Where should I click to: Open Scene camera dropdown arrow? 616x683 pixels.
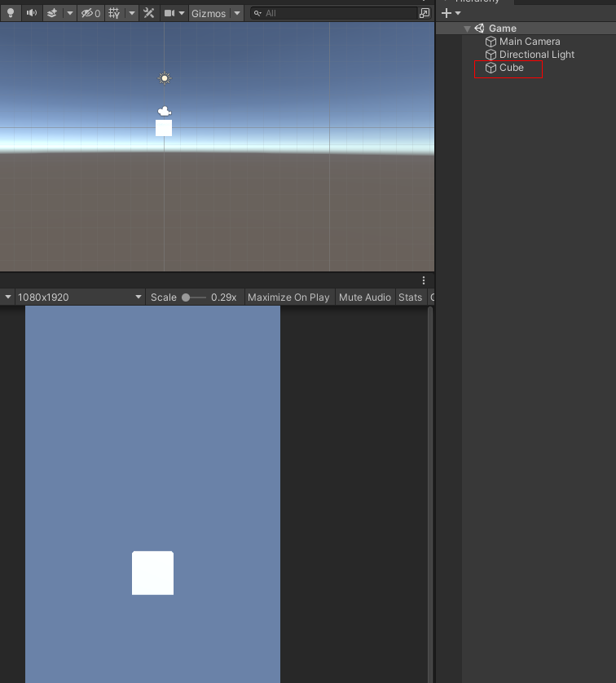click(182, 13)
